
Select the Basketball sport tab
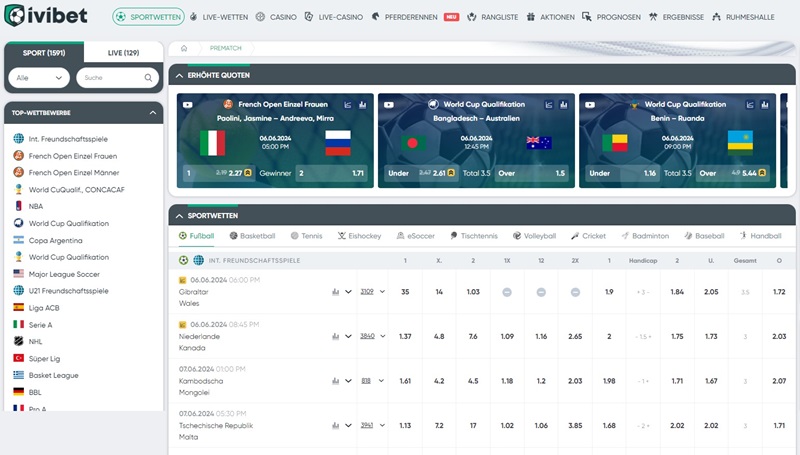point(253,236)
